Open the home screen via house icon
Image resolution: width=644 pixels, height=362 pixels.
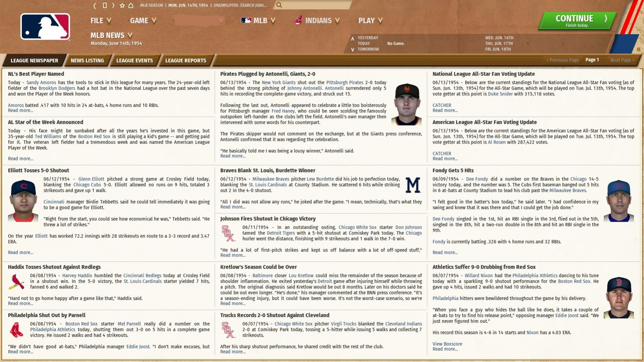(131, 5)
